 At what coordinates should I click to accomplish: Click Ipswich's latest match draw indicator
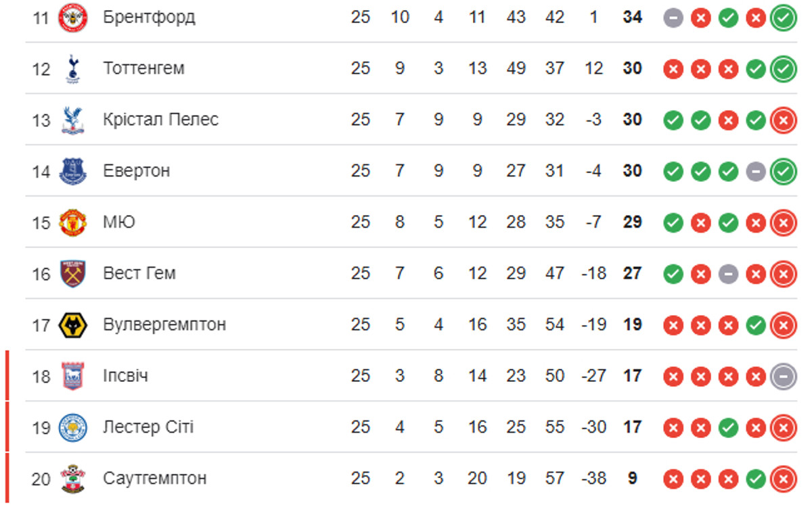783,376
